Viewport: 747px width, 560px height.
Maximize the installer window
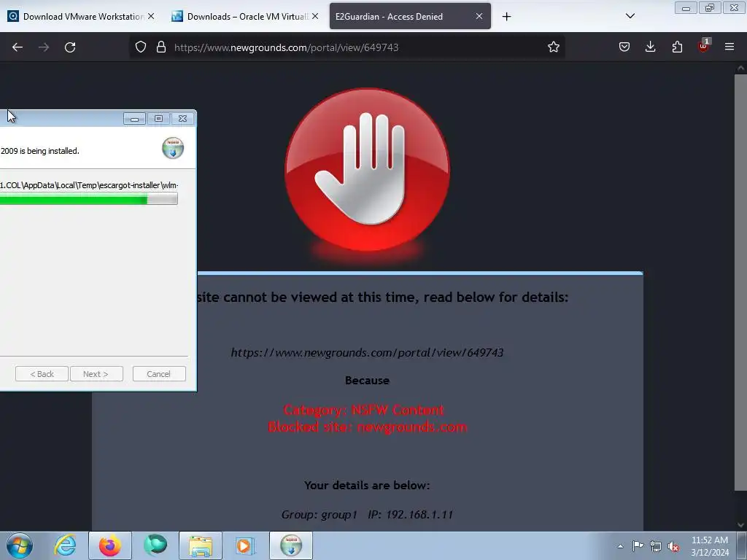point(158,119)
